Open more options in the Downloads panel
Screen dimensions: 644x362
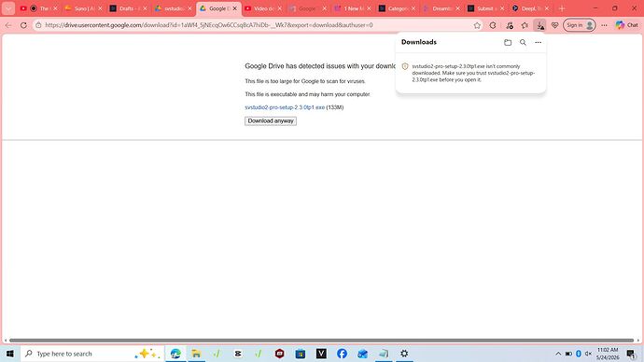[538, 42]
